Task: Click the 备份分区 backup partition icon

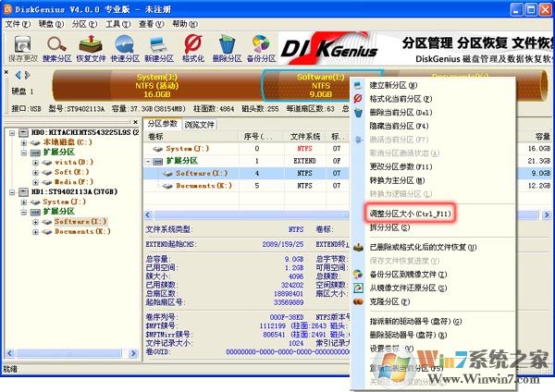Action: coord(261,46)
